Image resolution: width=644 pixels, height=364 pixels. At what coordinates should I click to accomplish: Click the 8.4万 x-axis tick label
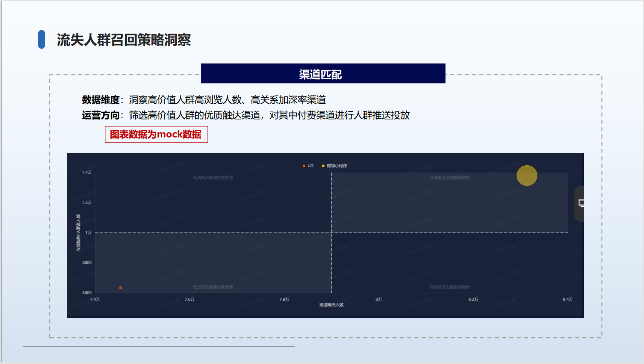point(568,299)
